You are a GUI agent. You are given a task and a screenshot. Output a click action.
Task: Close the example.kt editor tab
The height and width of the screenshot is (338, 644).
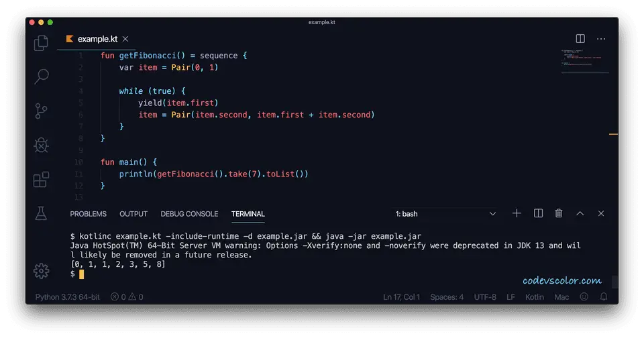(125, 39)
